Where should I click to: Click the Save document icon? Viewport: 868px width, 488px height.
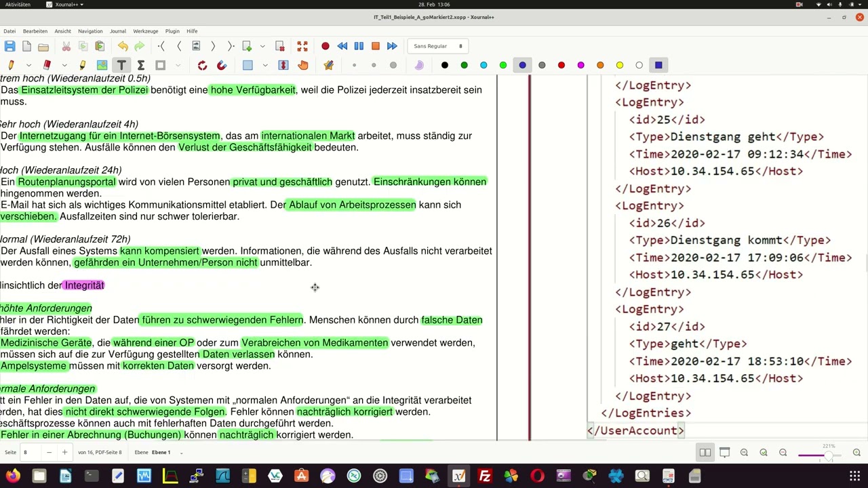click(9, 46)
